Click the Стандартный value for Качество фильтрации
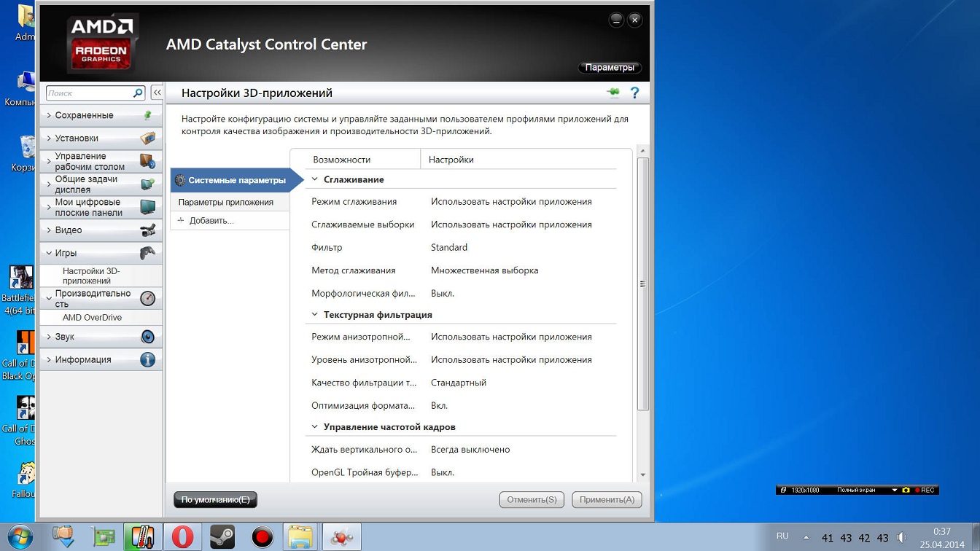 tap(459, 383)
